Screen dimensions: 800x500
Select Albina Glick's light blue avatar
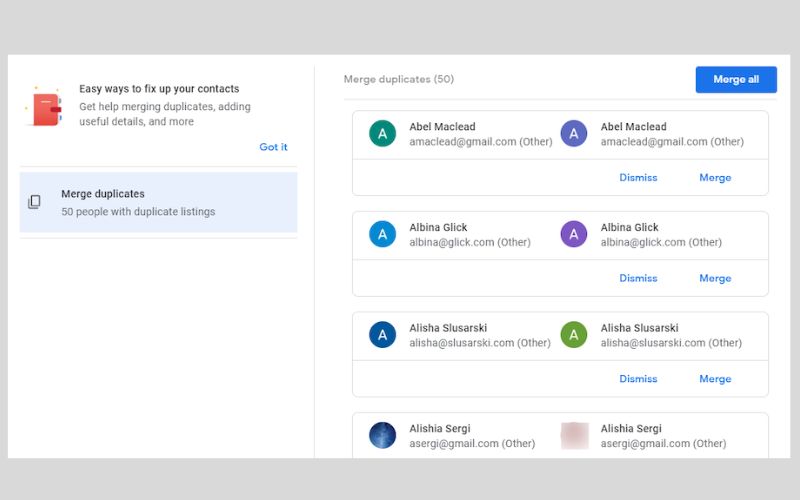pos(382,234)
